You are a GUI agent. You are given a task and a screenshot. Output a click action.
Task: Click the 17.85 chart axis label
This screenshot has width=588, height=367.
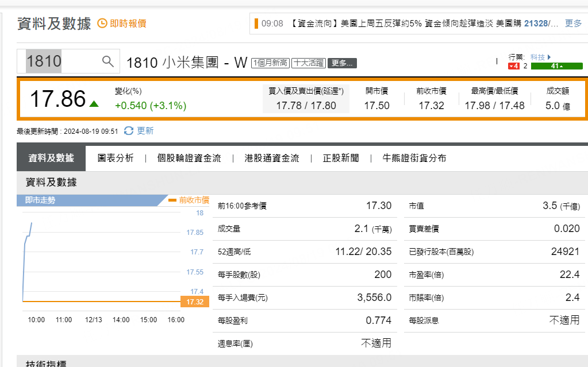pos(195,233)
